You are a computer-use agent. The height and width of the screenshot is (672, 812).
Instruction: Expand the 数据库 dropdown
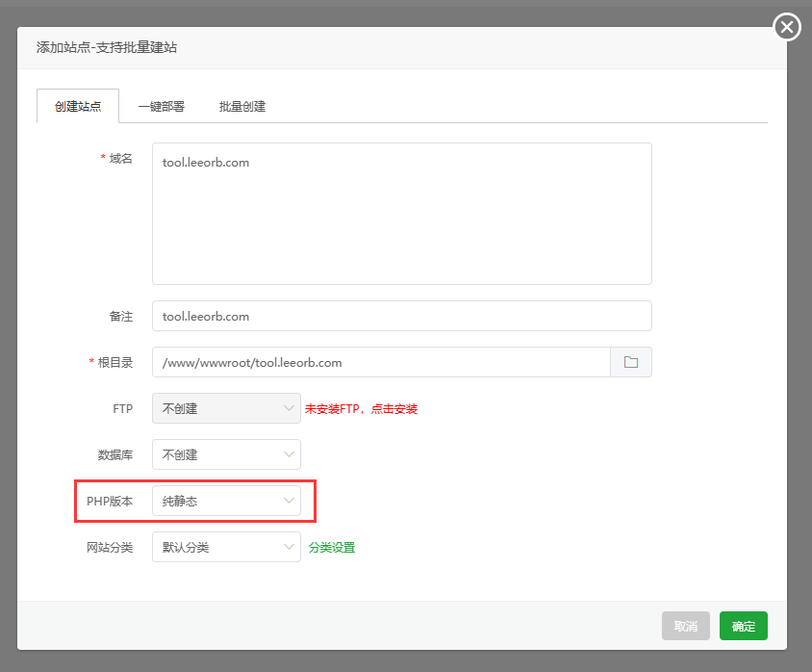(226, 454)
